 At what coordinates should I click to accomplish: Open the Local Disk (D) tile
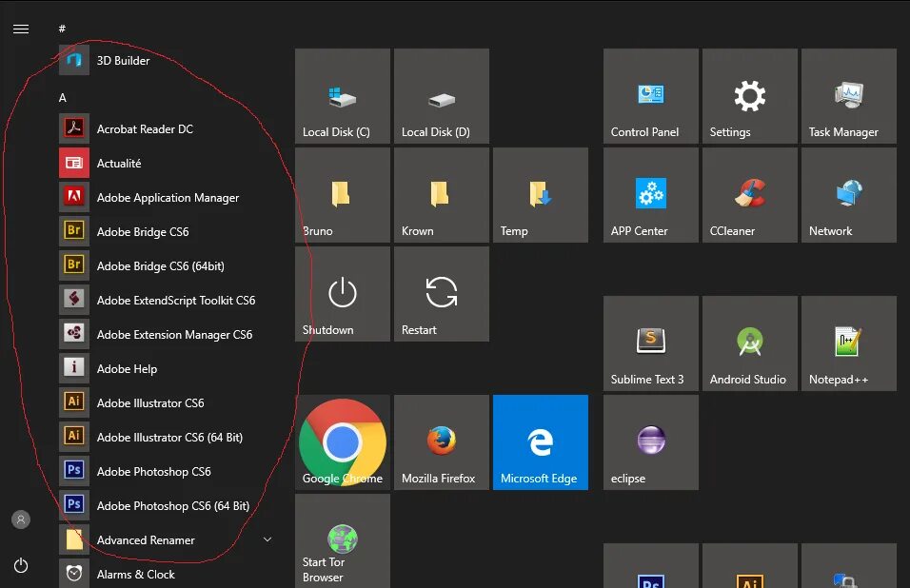(442, 96)
